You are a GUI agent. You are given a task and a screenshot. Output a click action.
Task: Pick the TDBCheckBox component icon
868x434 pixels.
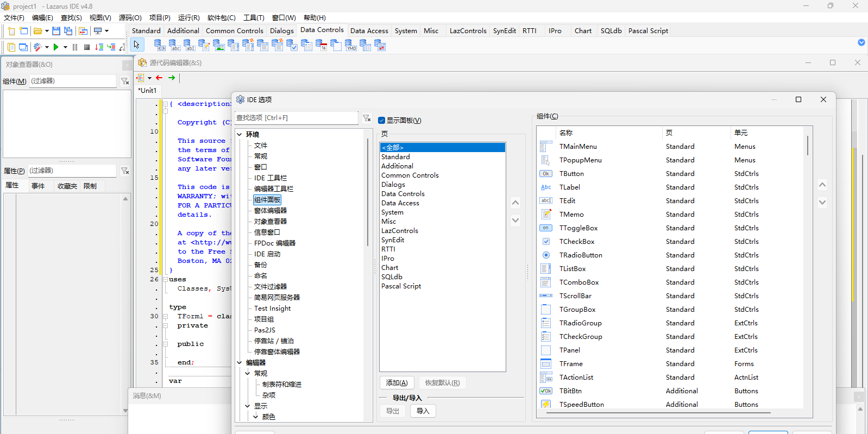click(292, 45)
